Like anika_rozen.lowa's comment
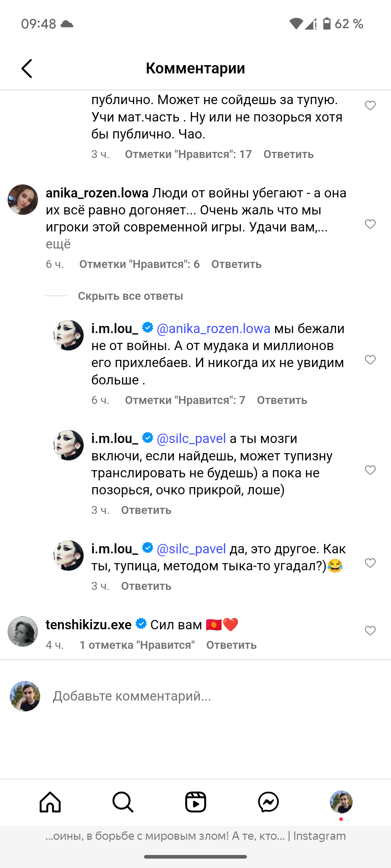 click(370, 224)
